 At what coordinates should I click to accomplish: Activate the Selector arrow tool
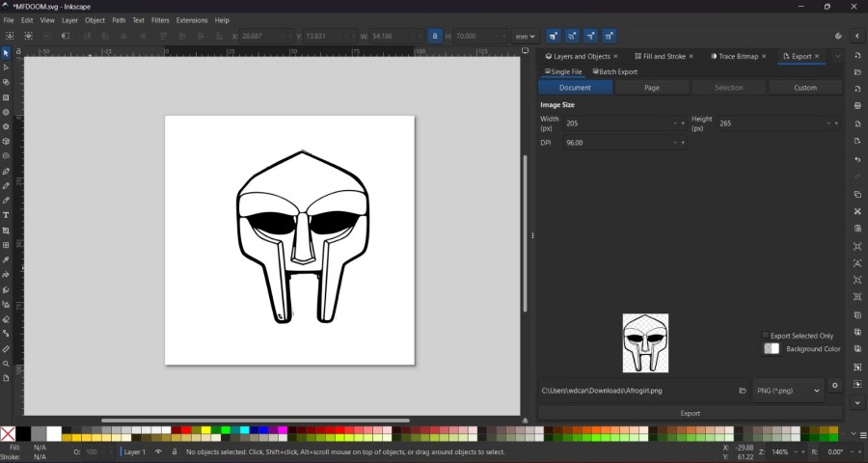(x=6, y=53)
